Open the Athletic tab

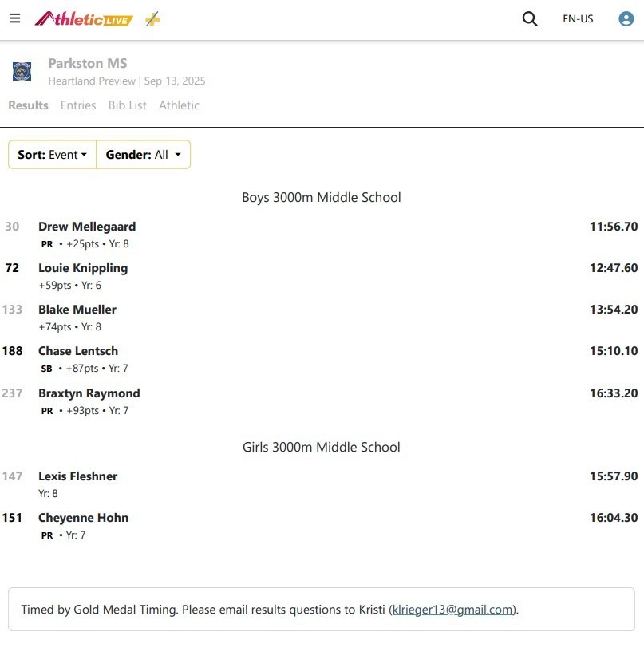click(x=179, y=105)
